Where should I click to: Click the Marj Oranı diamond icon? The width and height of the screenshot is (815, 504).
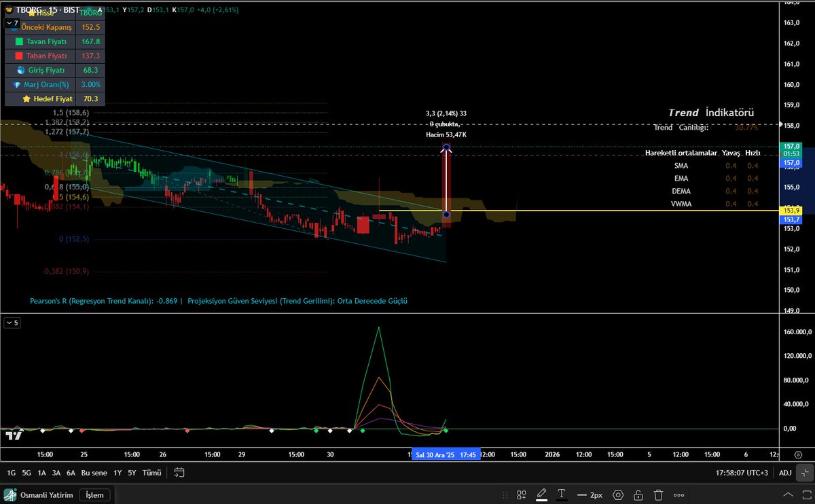(x=16, y=84)
